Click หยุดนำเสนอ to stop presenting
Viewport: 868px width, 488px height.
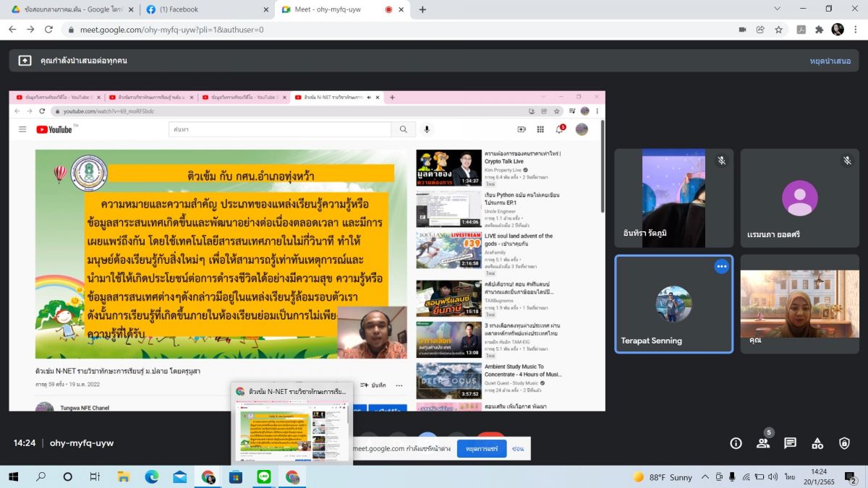click(830, 61)
